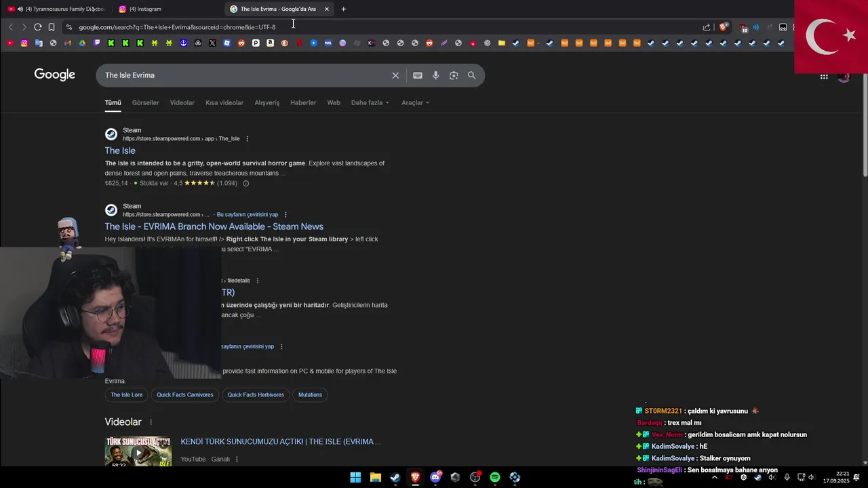Image resolution: width=868 pixels, height=488 pixels.
Task: Open the Windows Start menu
Action: click(355, 477)
